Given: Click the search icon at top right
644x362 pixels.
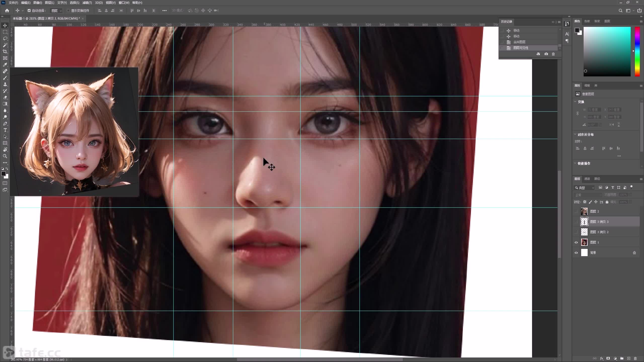Looking at the screenshot, I should [620, 11].
